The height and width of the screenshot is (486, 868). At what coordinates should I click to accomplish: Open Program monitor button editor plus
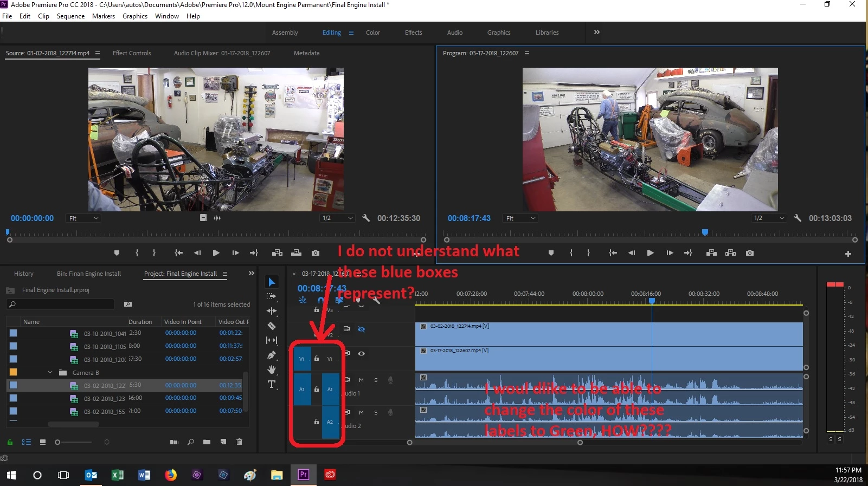pos(848,254)
